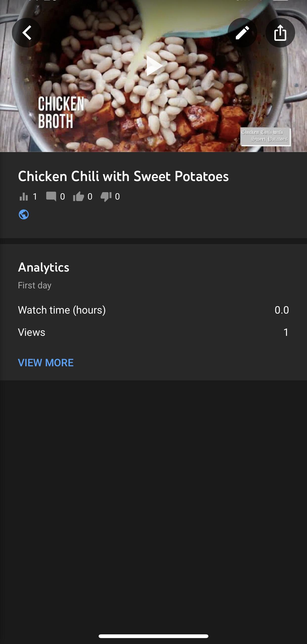Tap the blue globe public visibility icon
The image size is (307, 644).
24,214
